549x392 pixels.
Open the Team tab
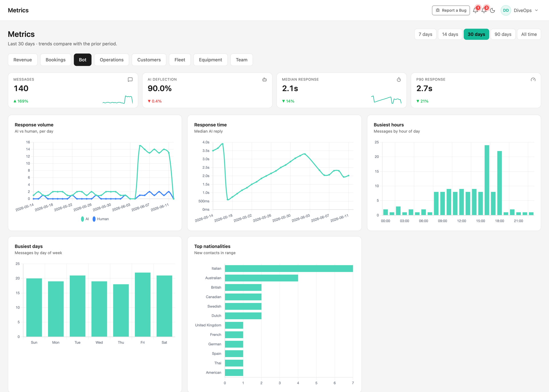242,60
